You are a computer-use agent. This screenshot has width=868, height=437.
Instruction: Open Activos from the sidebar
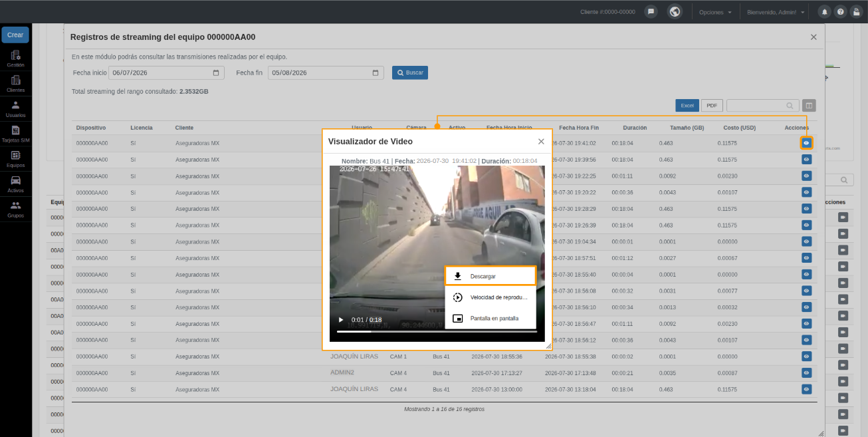(x=15, y=184)
